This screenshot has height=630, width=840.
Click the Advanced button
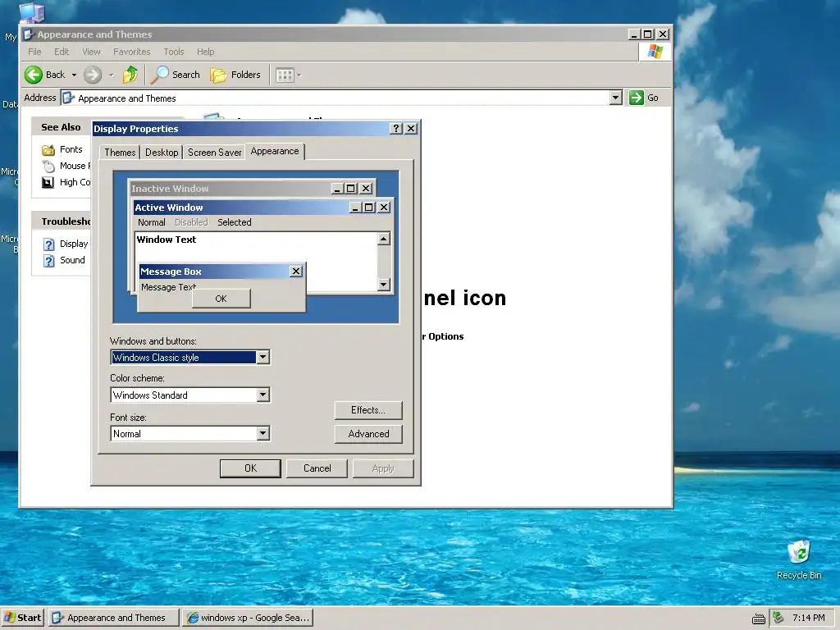coord(368,434)
